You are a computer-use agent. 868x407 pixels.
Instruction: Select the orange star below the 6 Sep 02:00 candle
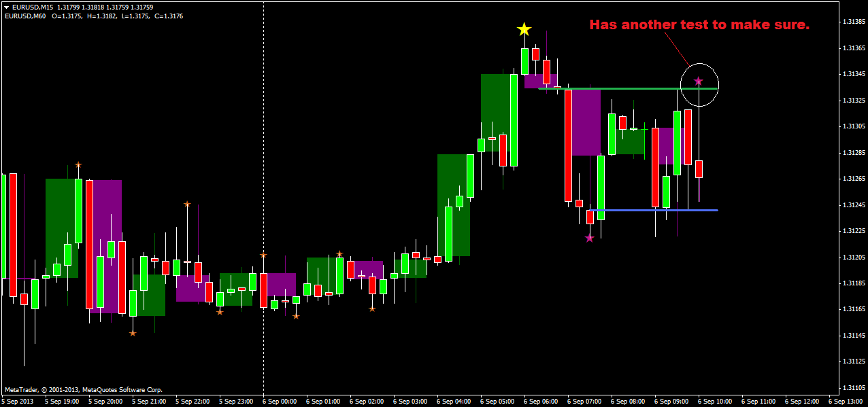click(372, 309)
